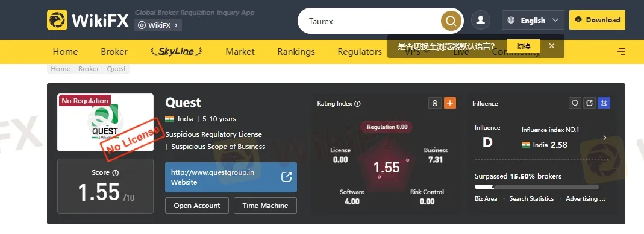This screenshot has width=644, height=234.
Task: Open the questgroup.in website link
Action: click(231, 177)
